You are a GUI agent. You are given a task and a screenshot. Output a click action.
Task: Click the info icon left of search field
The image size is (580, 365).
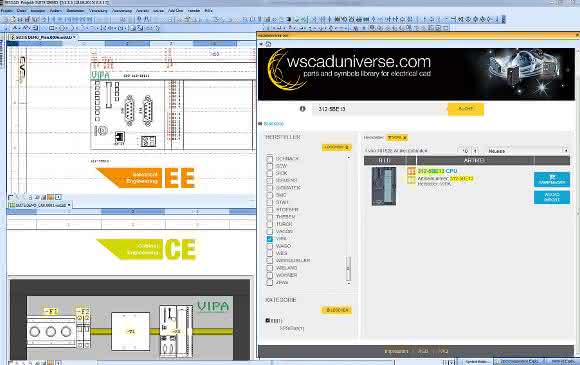[x=303, y=109]
